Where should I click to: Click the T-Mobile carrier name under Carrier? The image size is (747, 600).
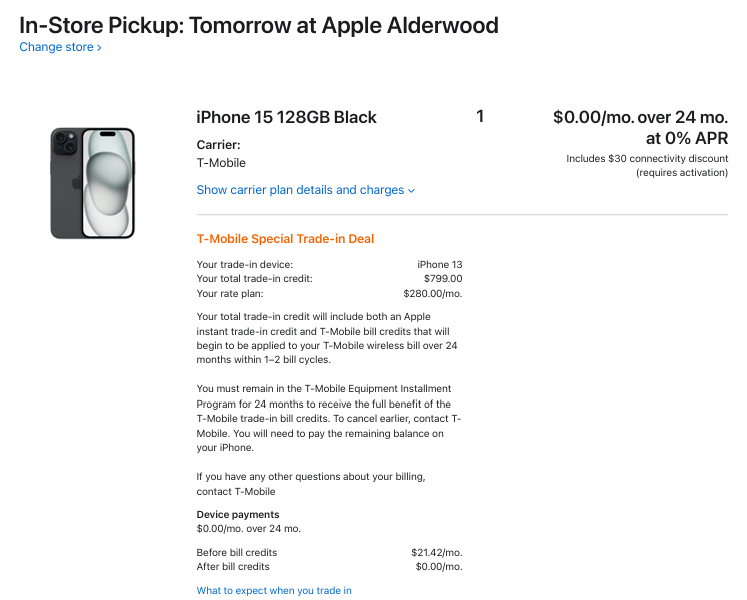click(x=221, y=163)
